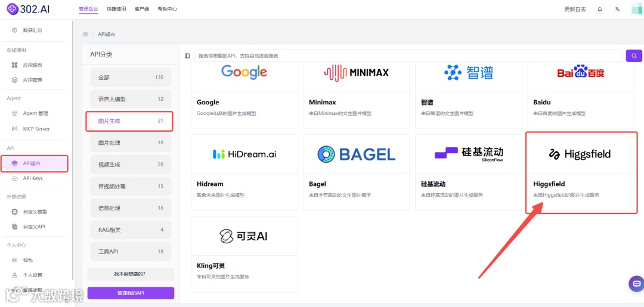Click the notification bell icon
Screen dimensions: 644x307
tap(600, 9)
